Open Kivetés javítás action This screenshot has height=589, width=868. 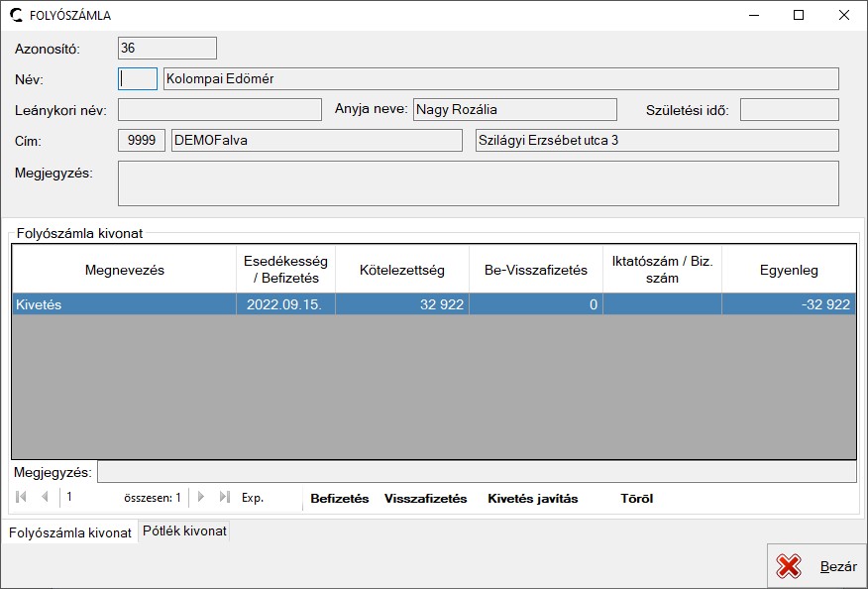(x=532, y=499)
